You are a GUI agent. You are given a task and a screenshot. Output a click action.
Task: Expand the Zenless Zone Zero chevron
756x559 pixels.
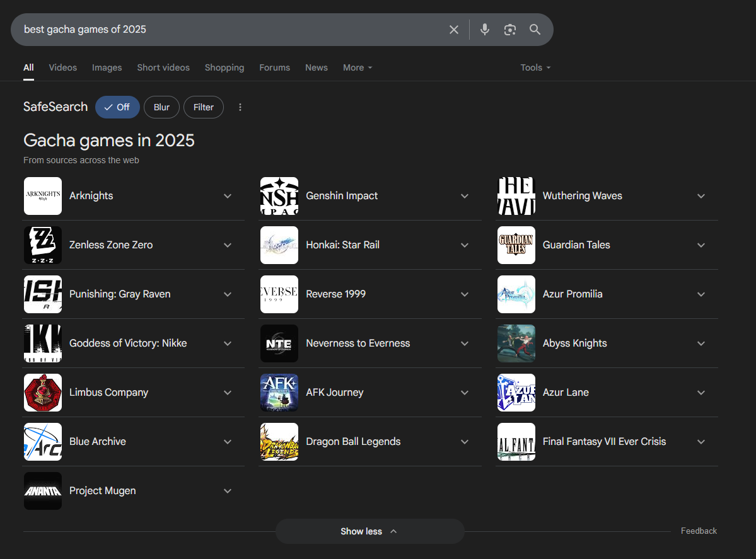[x=228, y=245]
